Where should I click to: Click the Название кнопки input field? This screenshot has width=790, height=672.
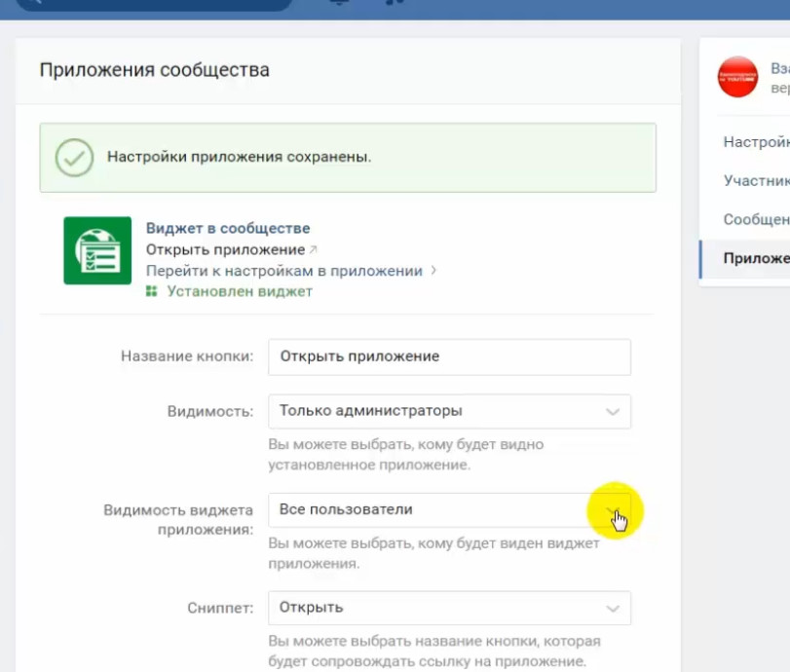(448, 356)
